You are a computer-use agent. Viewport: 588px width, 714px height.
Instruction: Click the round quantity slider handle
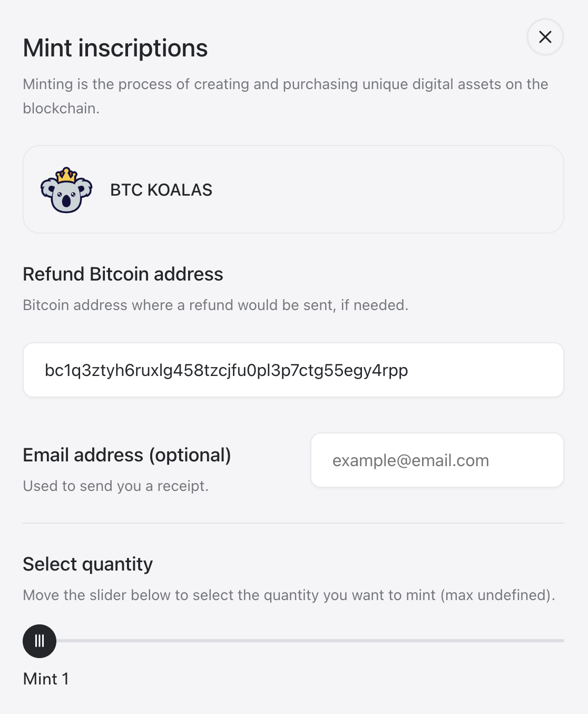[40, 641]
